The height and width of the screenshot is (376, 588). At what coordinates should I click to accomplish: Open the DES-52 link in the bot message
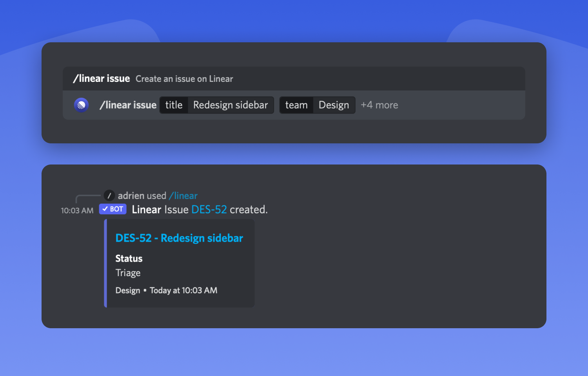[209, 210]
